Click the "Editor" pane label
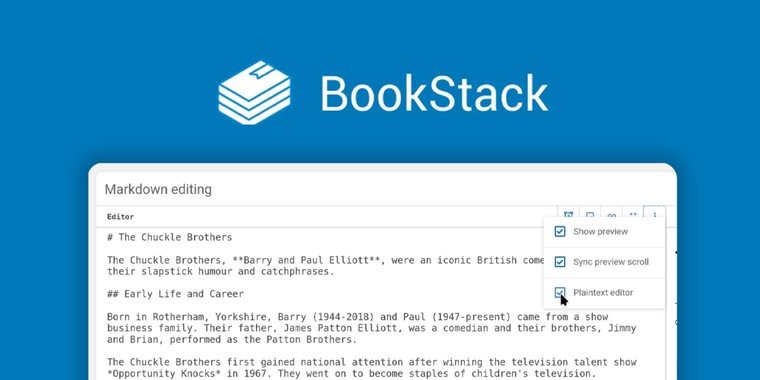The height and width of the screenshot is (380, 760). (x=121, y=217)
